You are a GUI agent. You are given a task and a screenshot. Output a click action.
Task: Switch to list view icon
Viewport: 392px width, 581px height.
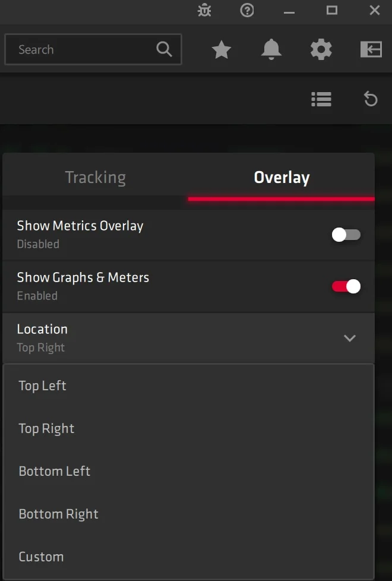click(321, 99)
